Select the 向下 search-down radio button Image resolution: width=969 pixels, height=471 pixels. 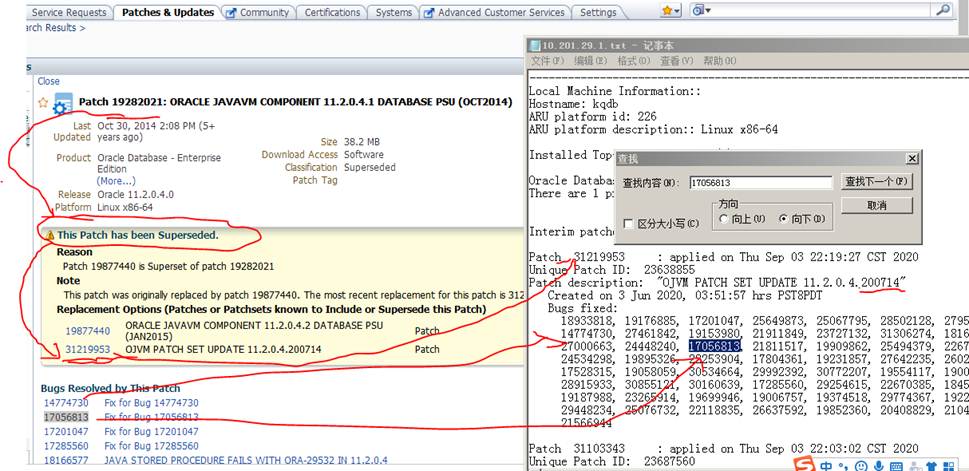pos(784,219)
